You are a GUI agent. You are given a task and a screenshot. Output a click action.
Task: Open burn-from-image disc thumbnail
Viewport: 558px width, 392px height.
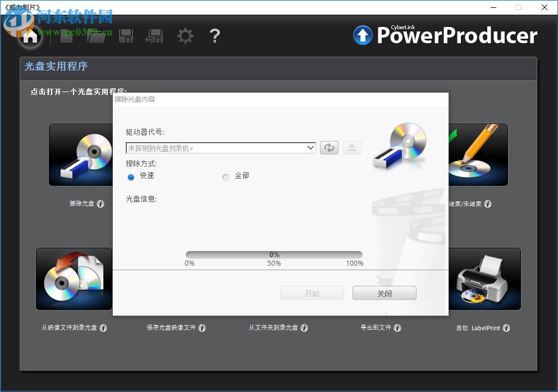[74, 279]
